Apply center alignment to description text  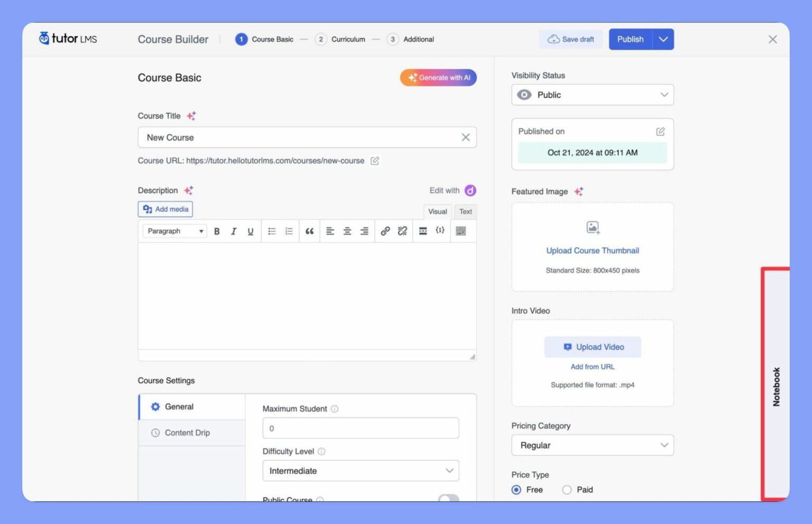click(x=347, y=231)
